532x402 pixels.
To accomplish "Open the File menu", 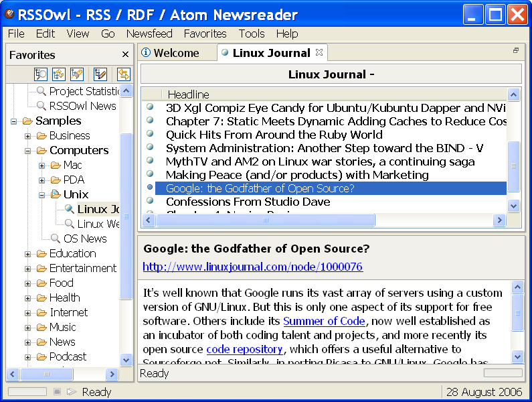I will (x=16, y=33).
